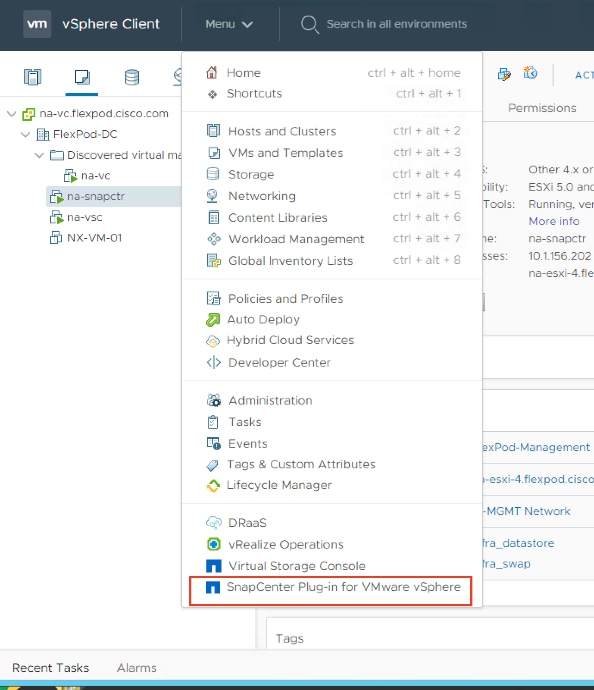Select the NX-VM-01 virtual machine

95,238
